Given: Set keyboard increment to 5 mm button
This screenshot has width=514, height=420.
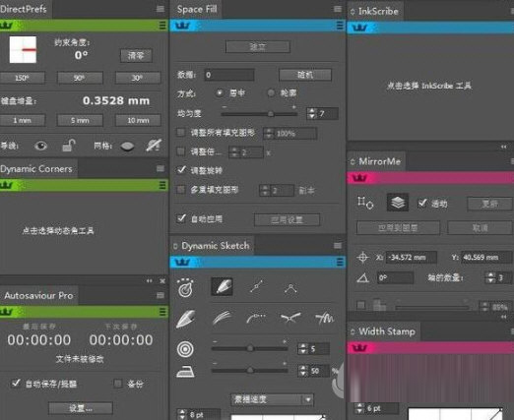Looking at the screenshot, I should coord(80,121).
